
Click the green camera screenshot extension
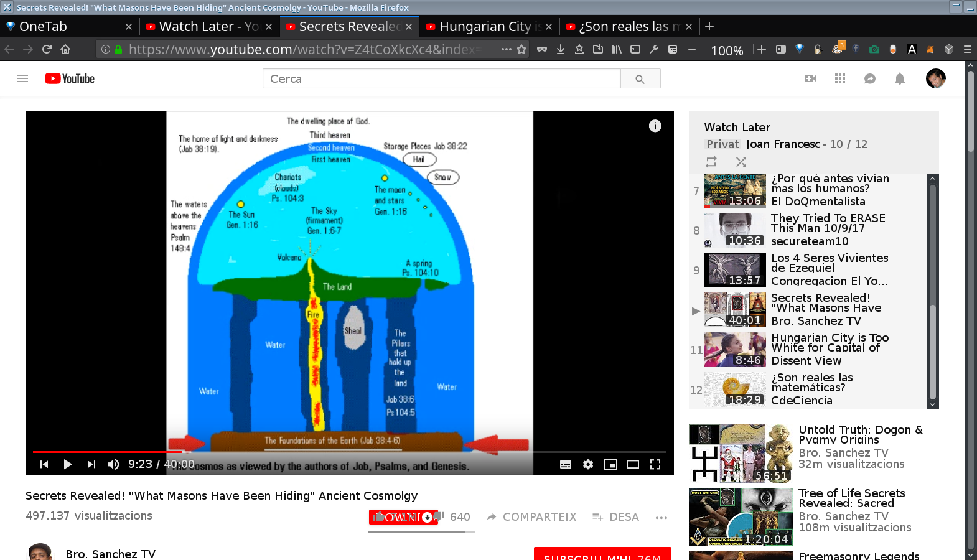click(874, 49)
